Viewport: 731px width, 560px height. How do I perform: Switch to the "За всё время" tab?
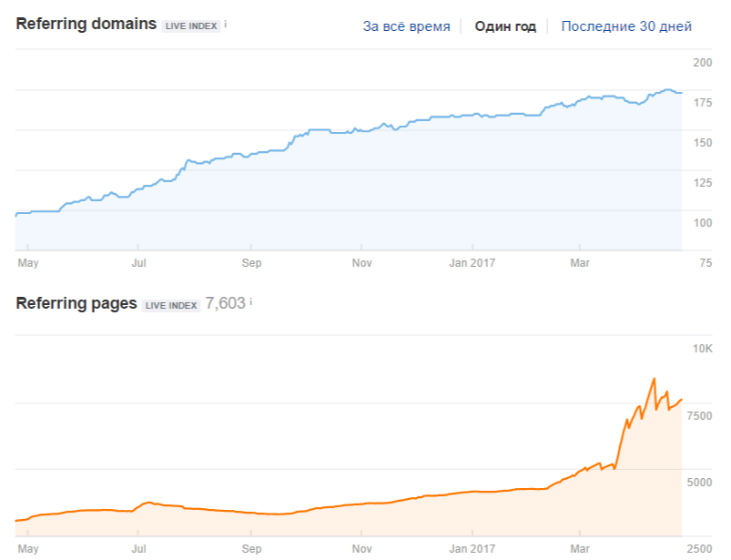(406, 26)
